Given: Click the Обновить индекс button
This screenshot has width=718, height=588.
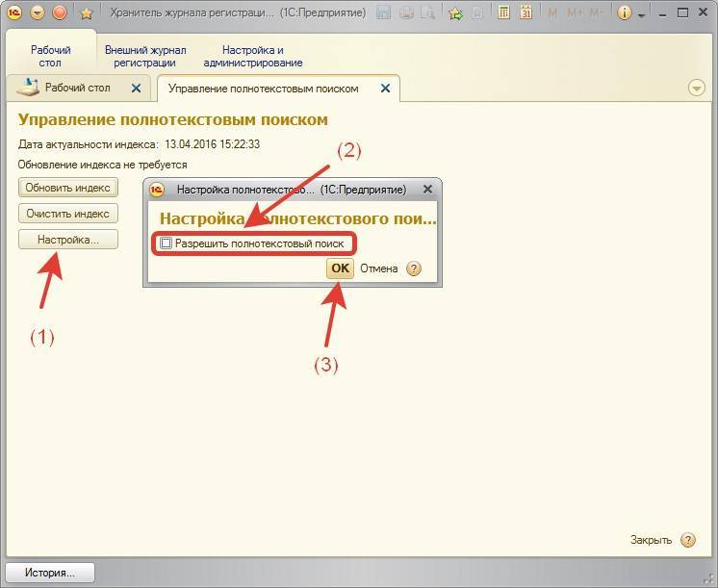Looking at the screenshot, I should 67,187.
